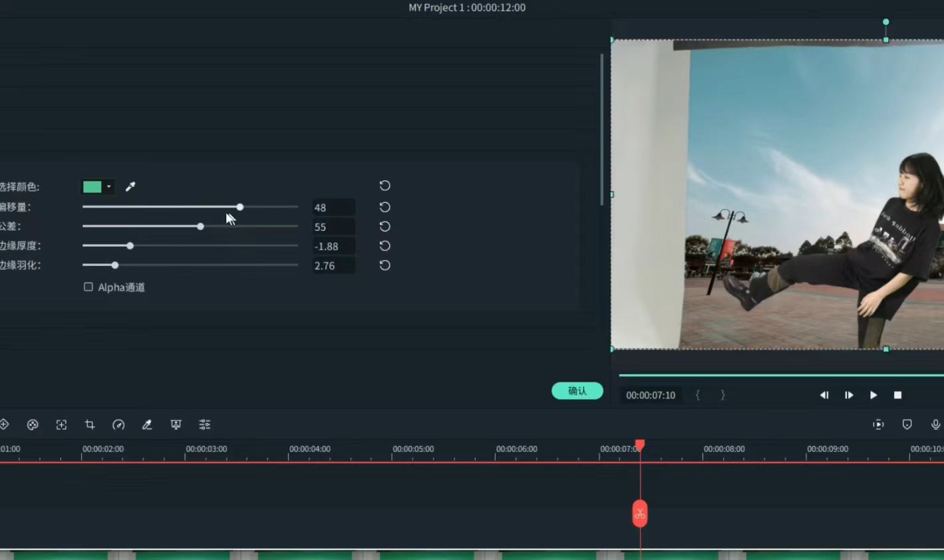This screenshot has height=560, width=944.
Task: Open the key color dropdown arrow
Action: tap(109, 187)
